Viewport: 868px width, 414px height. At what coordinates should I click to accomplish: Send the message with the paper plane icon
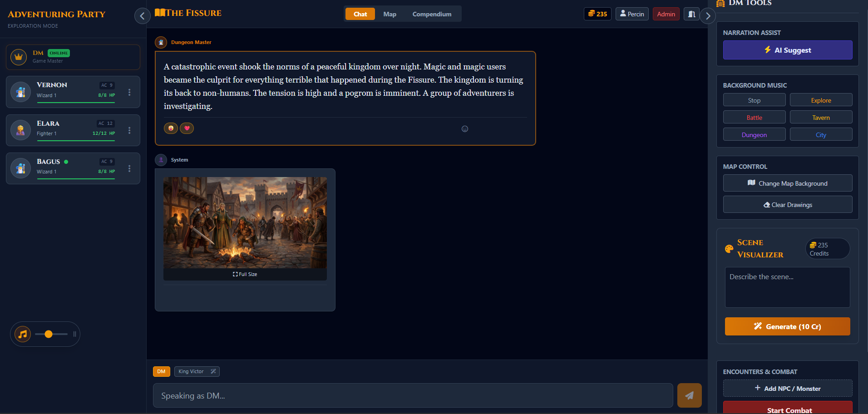coord(689,395)
